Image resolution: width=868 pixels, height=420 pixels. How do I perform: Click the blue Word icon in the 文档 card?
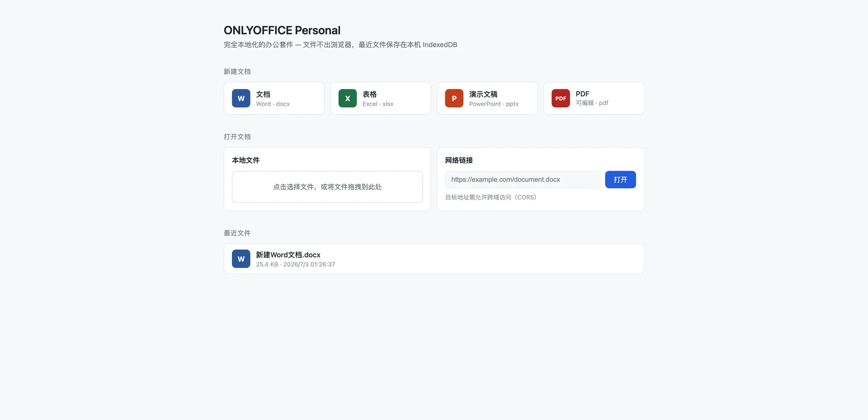pyautogui.click(x=241, y=98)
